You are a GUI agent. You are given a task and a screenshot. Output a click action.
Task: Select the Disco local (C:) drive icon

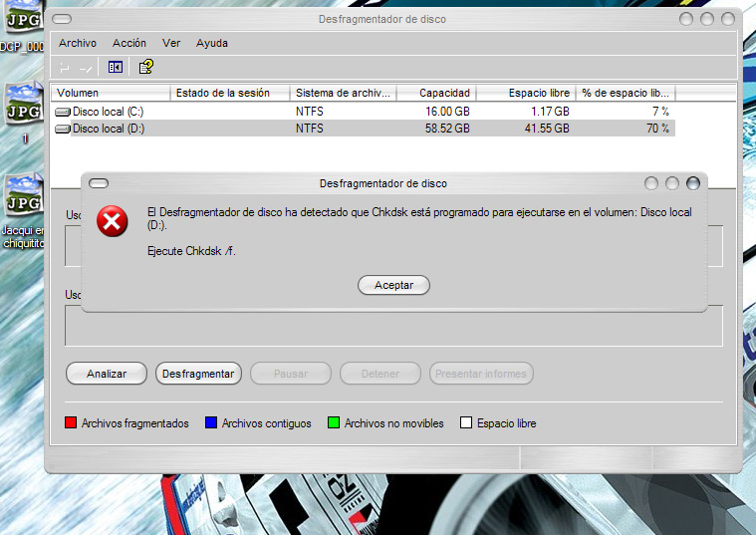pyautogui.click(x=63, y=112)
